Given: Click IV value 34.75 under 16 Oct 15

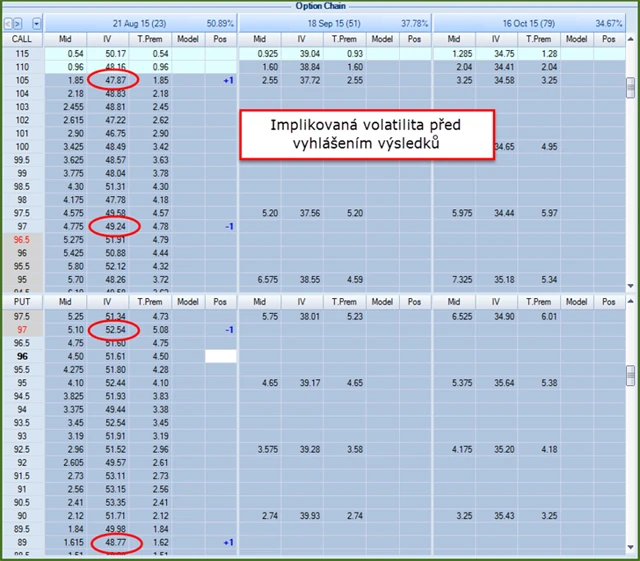Looking at the screenshot, I should click(504, 53).
